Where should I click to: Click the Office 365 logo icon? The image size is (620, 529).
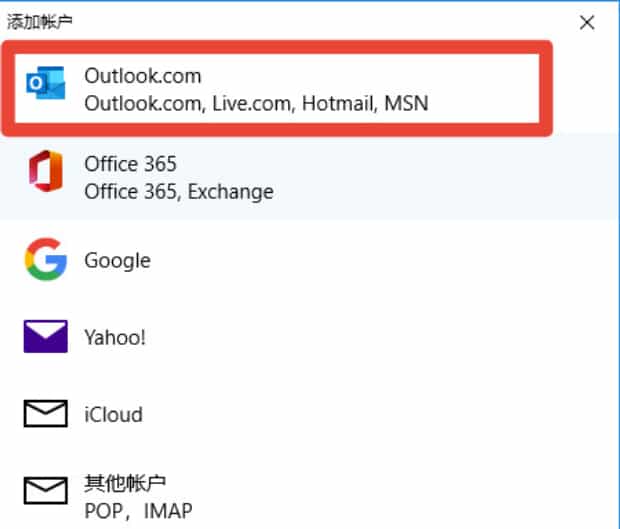46,171
